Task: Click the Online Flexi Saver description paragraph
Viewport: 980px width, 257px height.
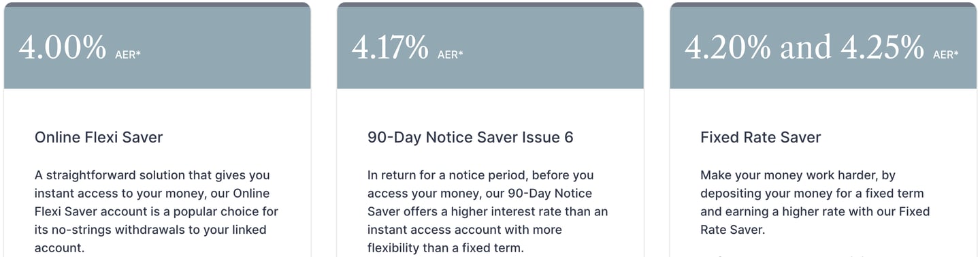Action: 157,211
